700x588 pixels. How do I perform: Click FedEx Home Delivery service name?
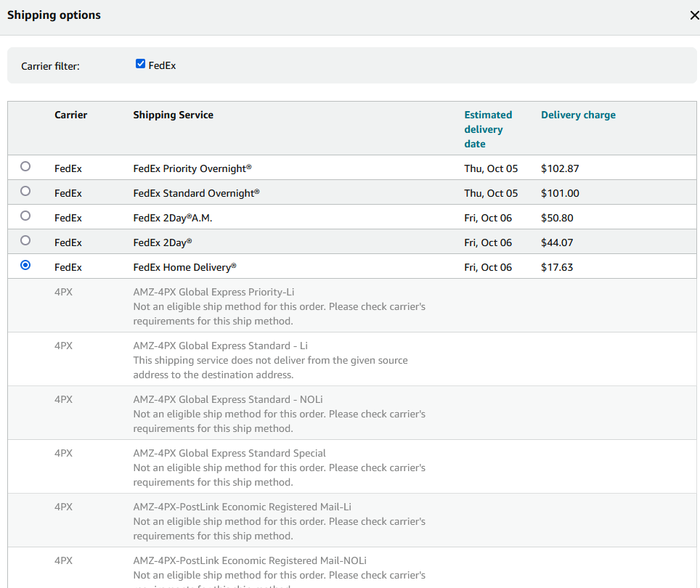pyautogui.click(x=185, y=267)
